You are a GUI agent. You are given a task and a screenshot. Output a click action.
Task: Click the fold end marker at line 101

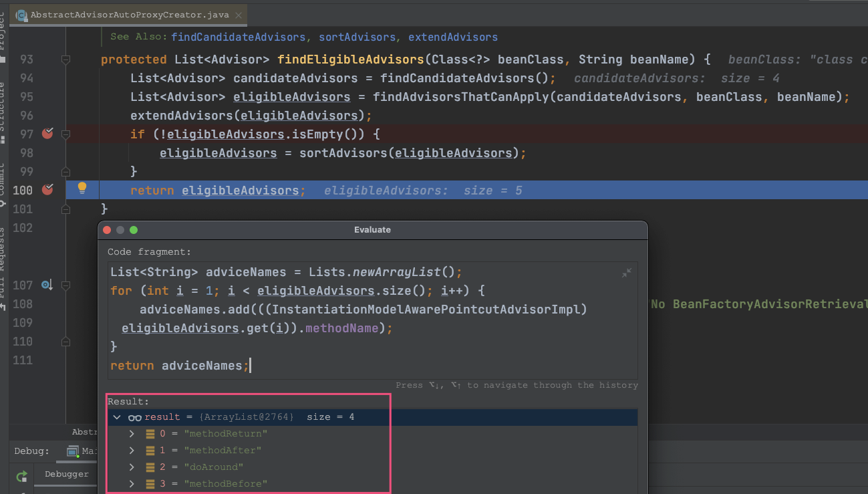point(66,209)
